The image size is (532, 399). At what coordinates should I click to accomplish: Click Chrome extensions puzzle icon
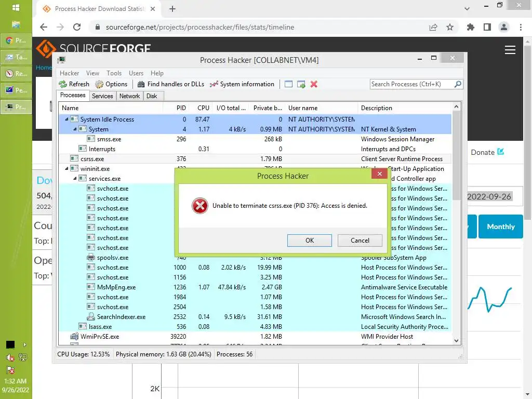tap(470, 27)
